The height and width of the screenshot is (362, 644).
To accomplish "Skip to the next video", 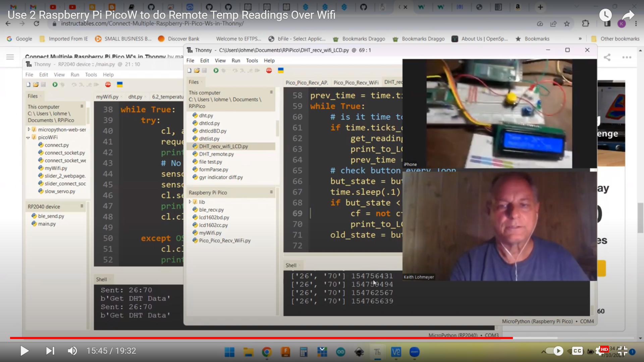I will [x=50, y=351].
